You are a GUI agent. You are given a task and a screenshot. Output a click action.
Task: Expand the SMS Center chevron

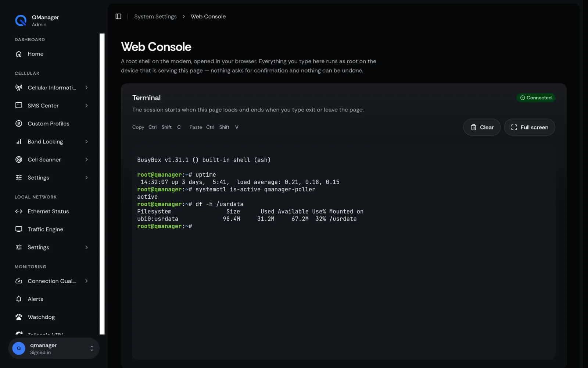pyautogui.click(x=86, y=106)
